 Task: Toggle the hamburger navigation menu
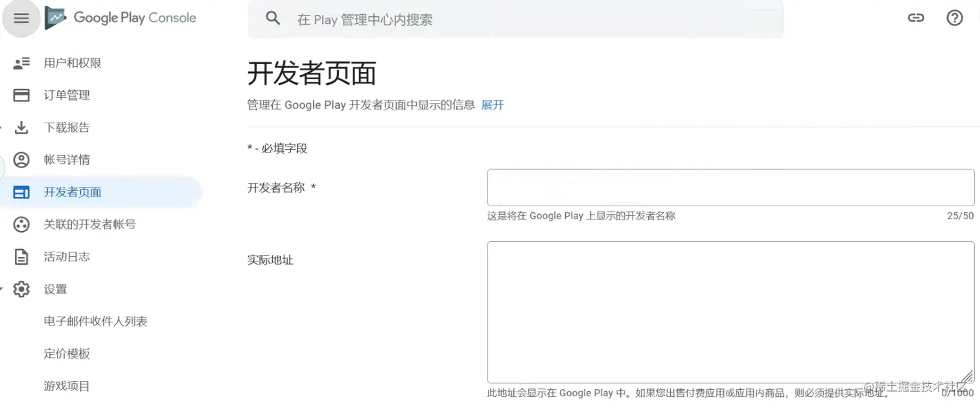21,18
